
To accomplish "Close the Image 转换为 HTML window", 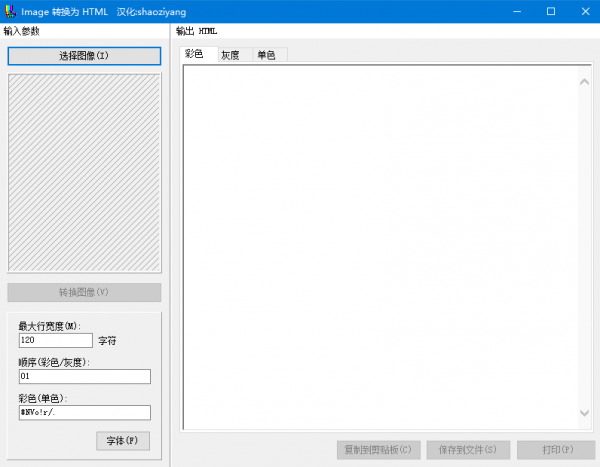I will pos(585,11).
